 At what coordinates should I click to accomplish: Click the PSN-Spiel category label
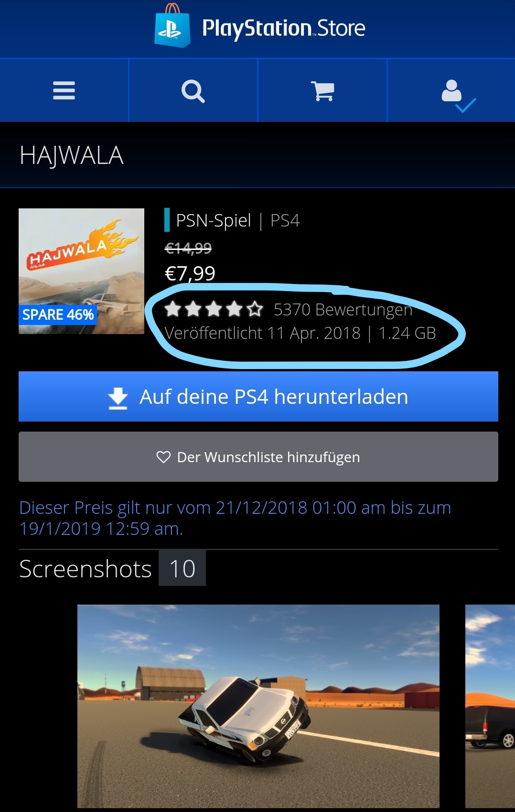click(214, 220)
